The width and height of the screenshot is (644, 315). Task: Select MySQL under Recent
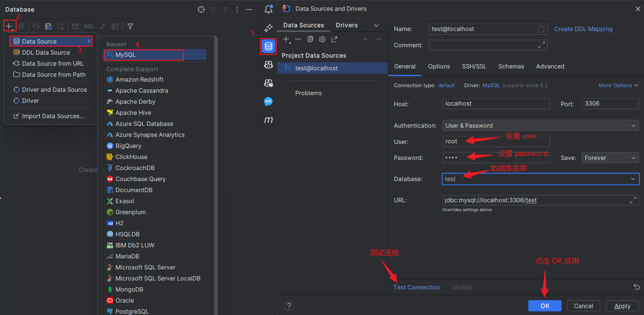(154, 55)
